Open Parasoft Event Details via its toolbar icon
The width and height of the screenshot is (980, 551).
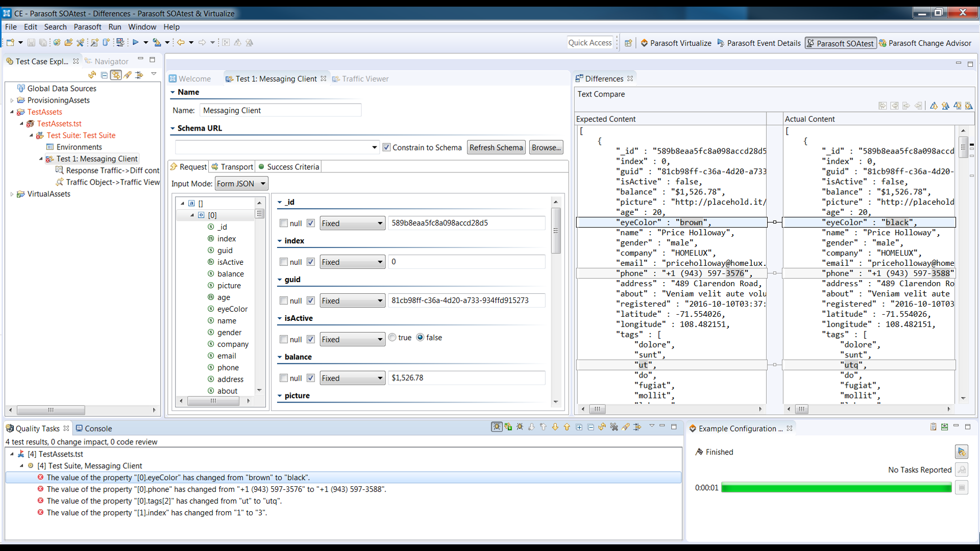[x=721, y=43]
